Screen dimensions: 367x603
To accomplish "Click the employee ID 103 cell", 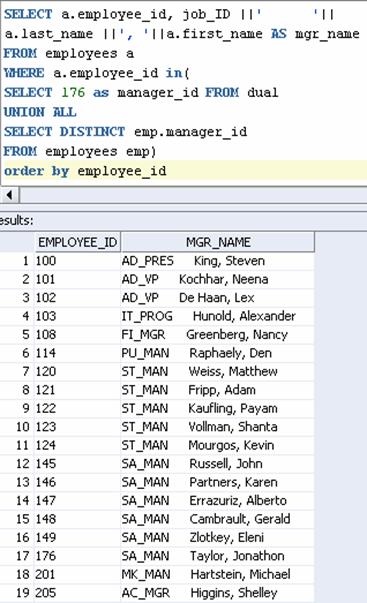I will click(77, 316).
